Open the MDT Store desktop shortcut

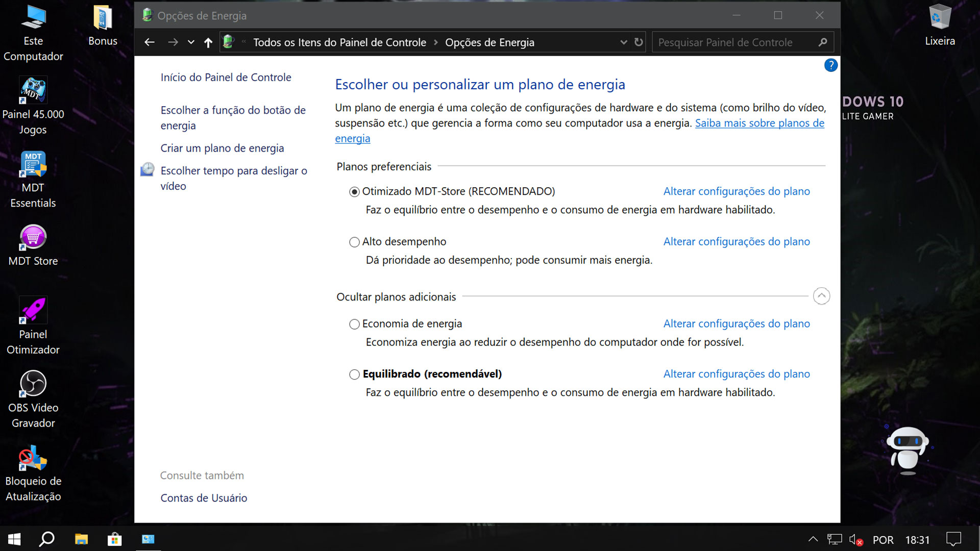click(x=33, y=238)
